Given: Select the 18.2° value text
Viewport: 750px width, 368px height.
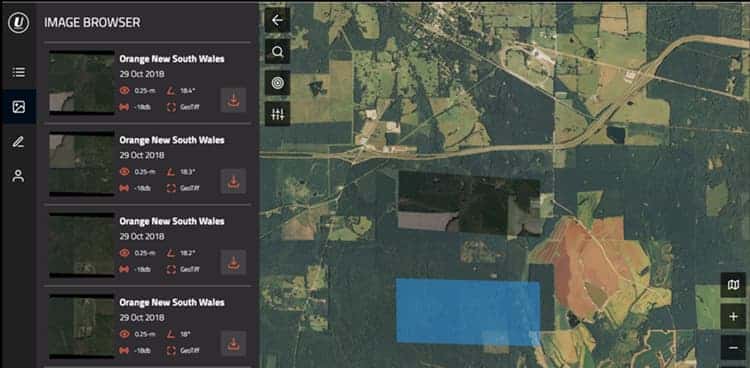Looking at the screenshot, I should (x=188, y=253).
